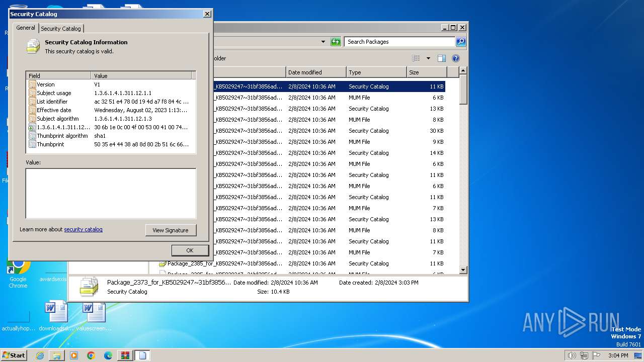Click the large catalog icon in details pane
This screenshot has width=644, height=362.
tap(89, 287)
